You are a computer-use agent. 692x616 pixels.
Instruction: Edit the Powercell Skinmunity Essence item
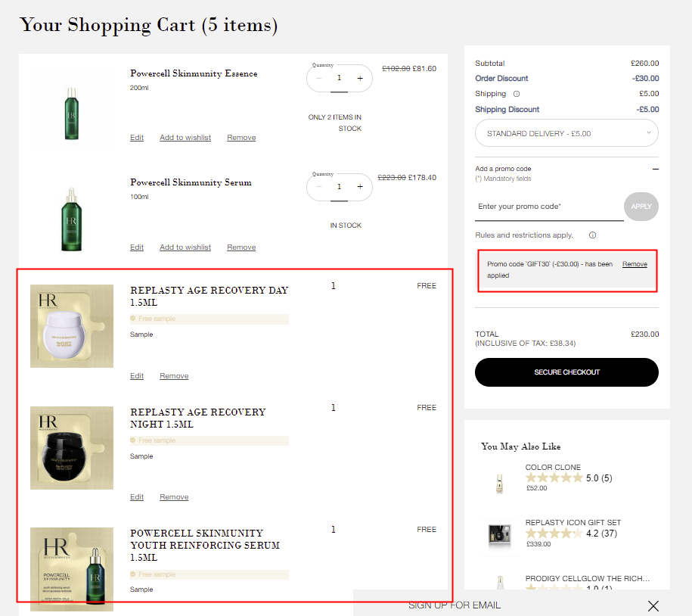137,137
